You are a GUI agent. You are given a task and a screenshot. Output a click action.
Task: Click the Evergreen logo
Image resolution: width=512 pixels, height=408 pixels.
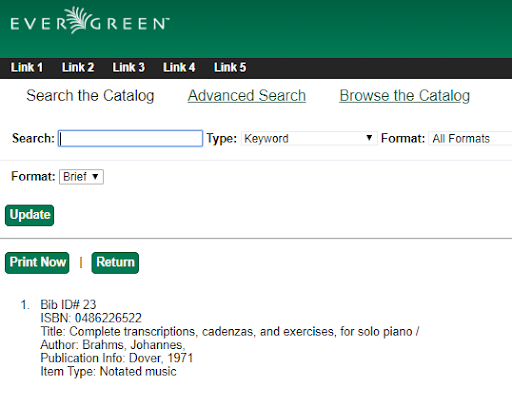[90, 21]
